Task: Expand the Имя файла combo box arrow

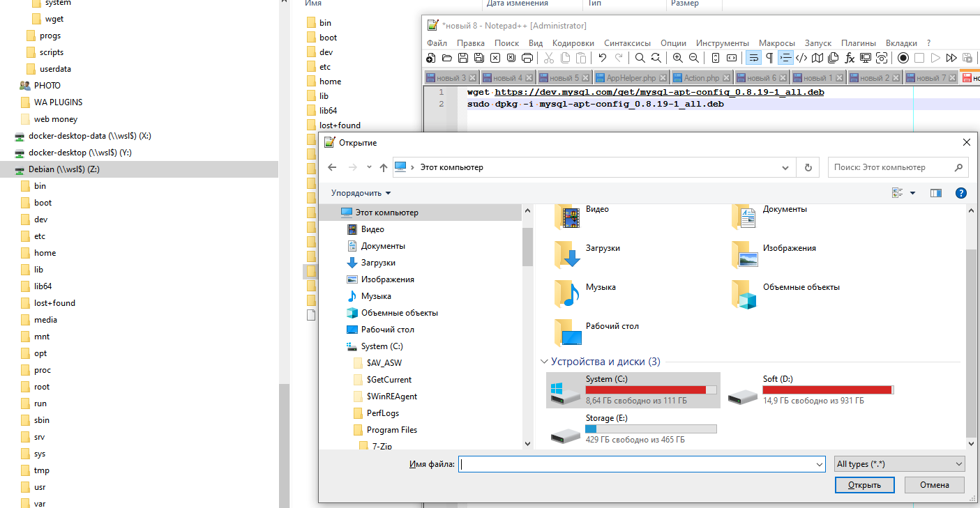Action: click(819, 464)
